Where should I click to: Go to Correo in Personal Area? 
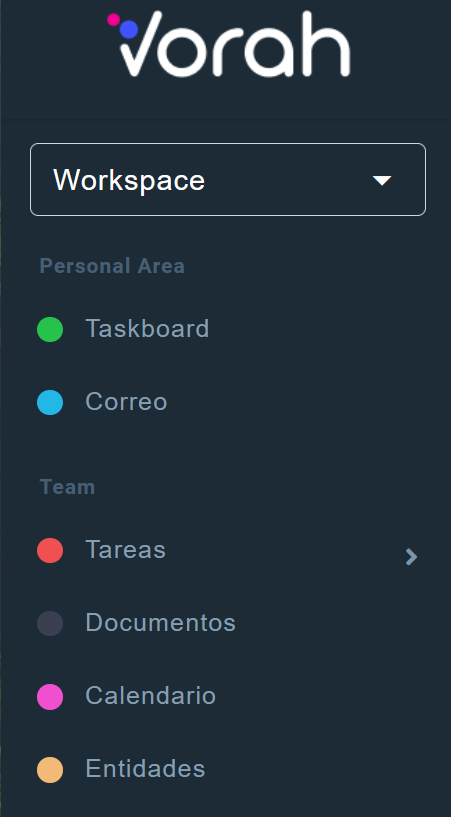(126, 402)
